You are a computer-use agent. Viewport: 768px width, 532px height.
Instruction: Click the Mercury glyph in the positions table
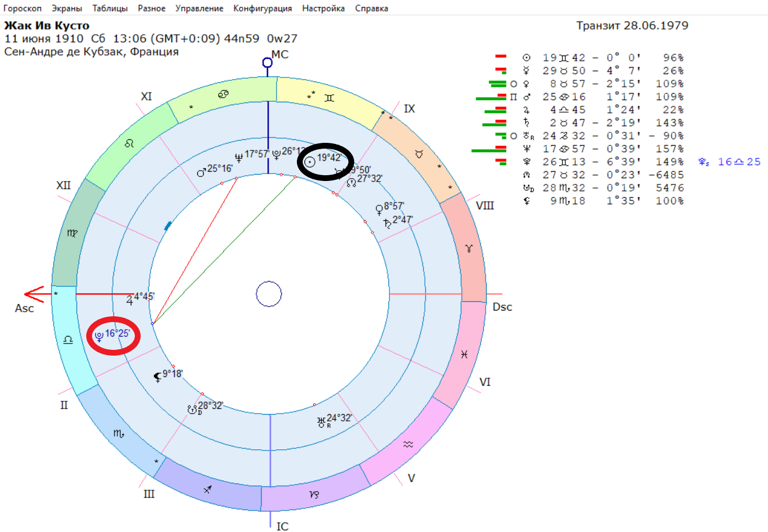tap(527, 71)
